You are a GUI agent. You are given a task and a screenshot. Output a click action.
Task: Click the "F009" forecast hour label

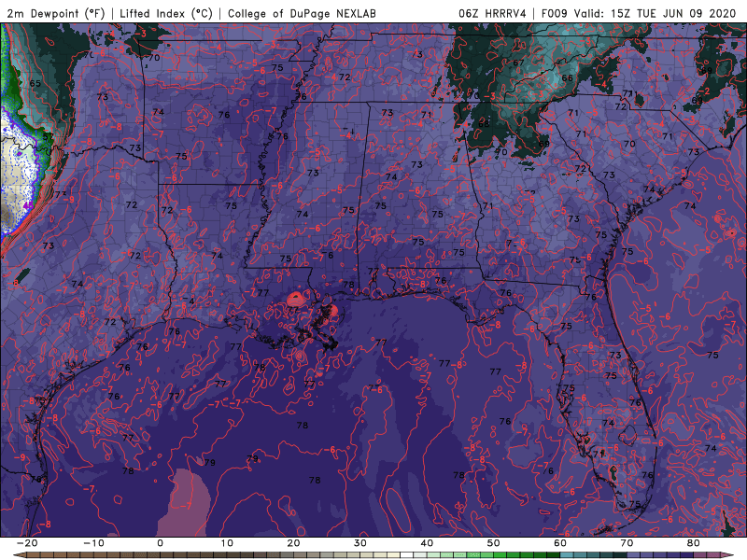[555, 14]
